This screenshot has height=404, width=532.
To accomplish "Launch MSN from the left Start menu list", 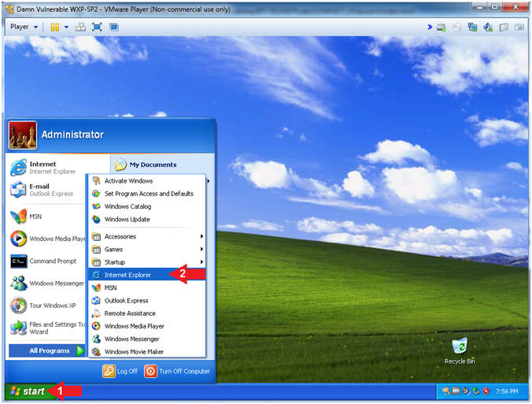I will click(x=46, y=217).
